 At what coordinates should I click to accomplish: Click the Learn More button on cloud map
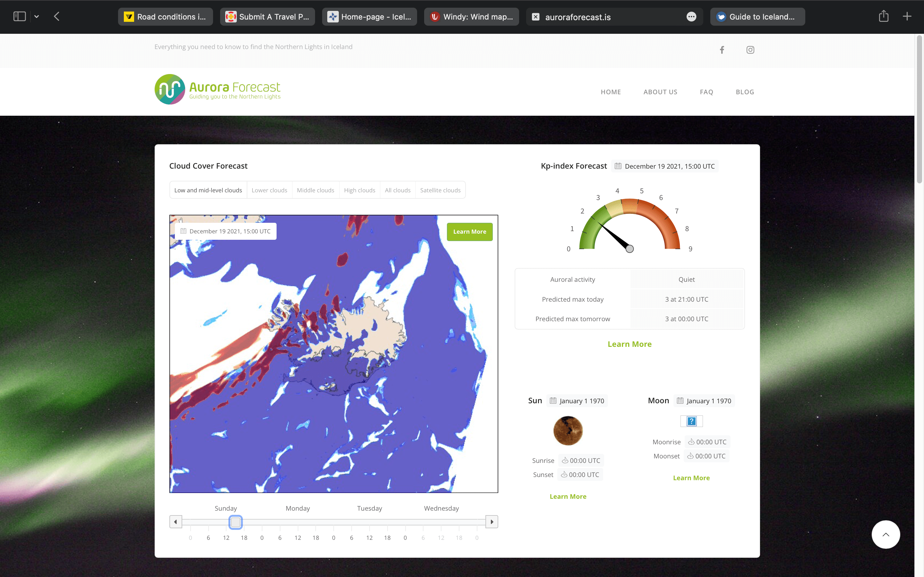(x=470, y=231)
